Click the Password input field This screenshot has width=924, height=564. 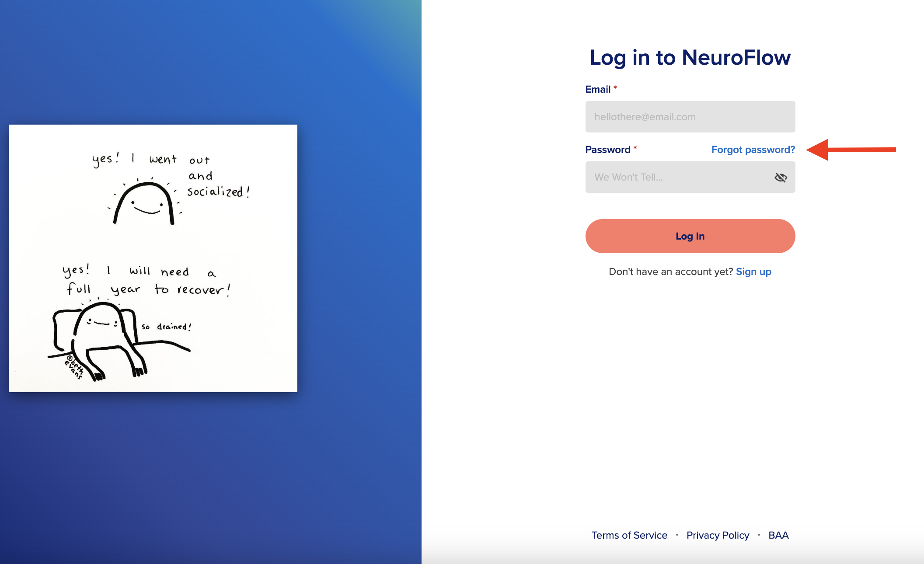(690, 177)
